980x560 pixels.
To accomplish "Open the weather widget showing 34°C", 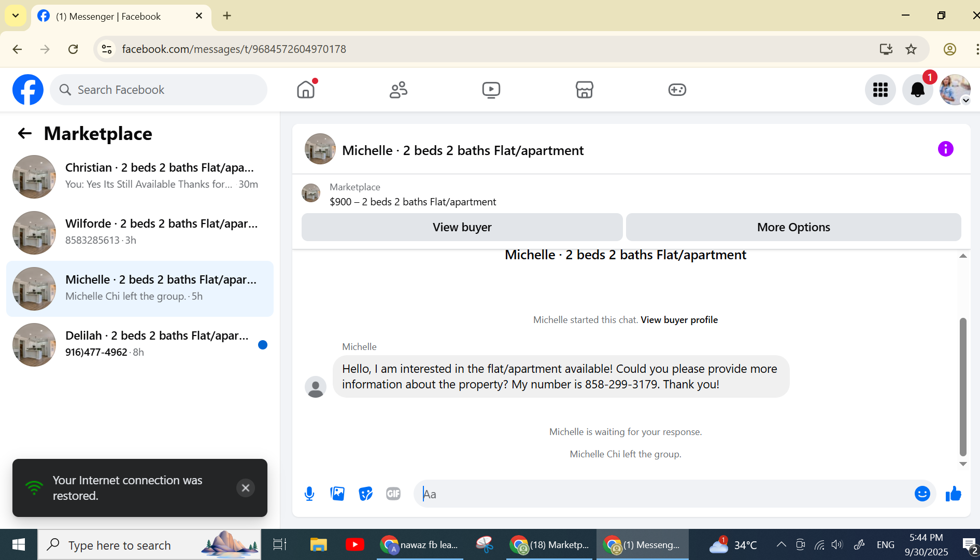I will pos(733,544).
